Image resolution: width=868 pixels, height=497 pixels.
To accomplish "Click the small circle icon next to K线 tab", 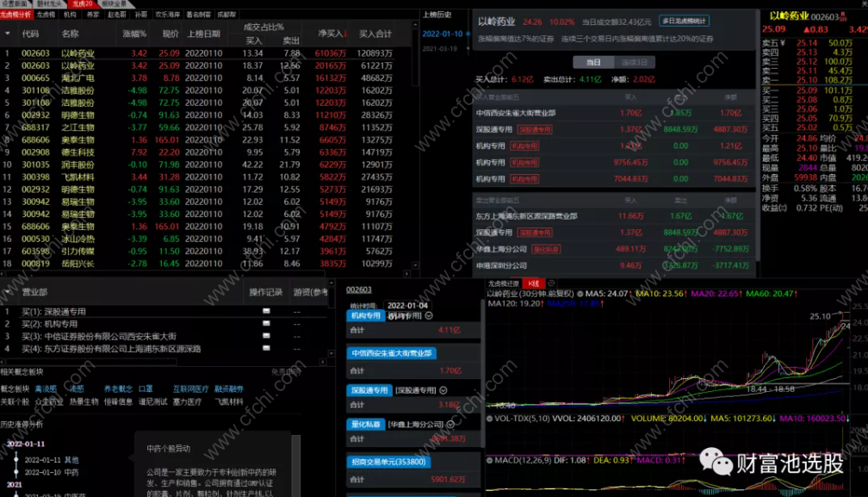I will tap(551, 283).
